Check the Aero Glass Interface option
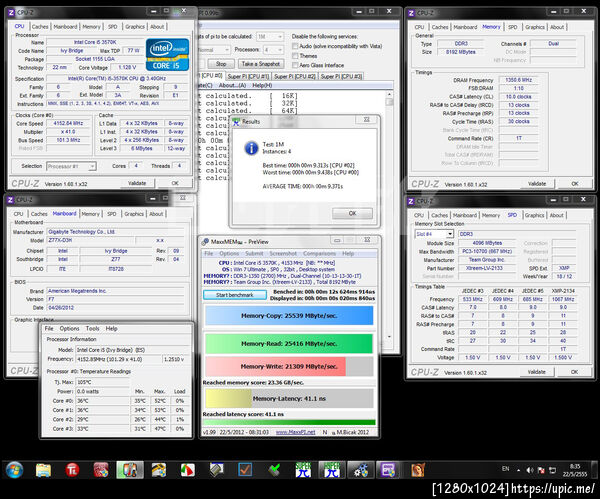 click(x=293, y=64)
